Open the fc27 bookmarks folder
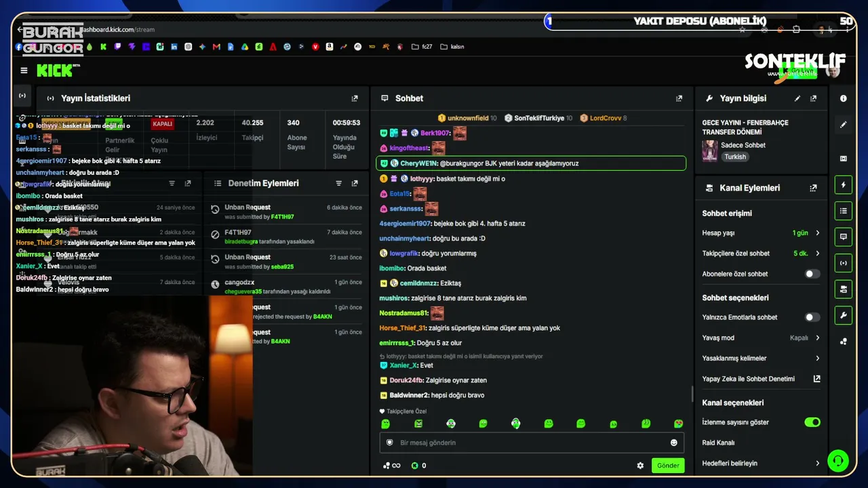This screenshot has height=488, width=868. 422,47
